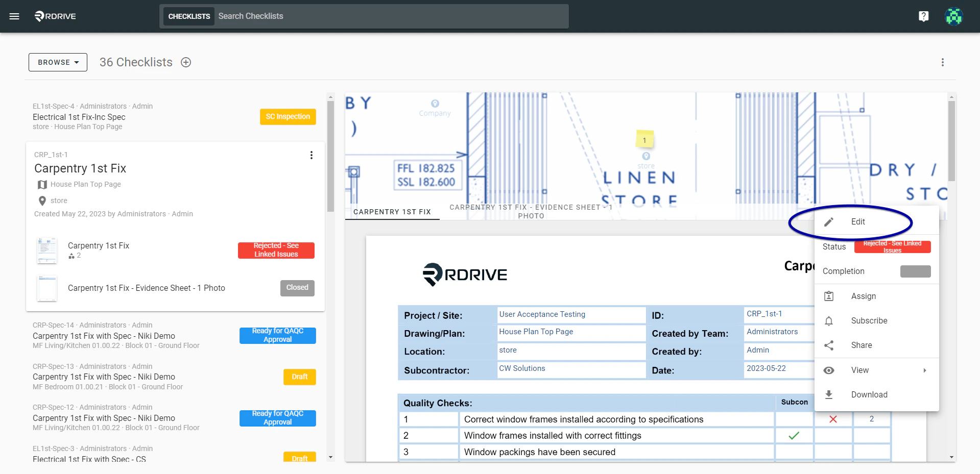Click the Share icon in menu
The height and width of the screenshot is (474, 980).
pyautogui.click(x=829, y=345)
